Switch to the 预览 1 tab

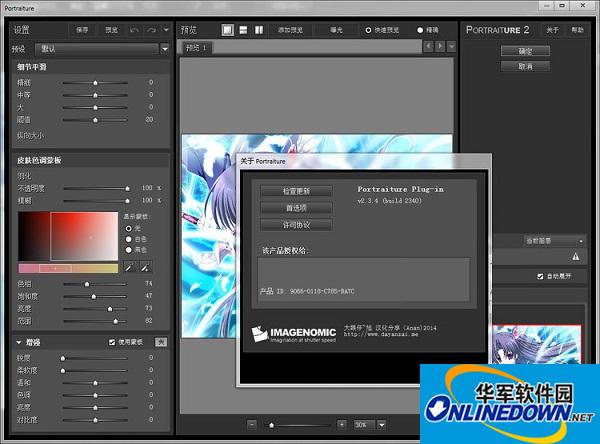click(x=196, y=48)
